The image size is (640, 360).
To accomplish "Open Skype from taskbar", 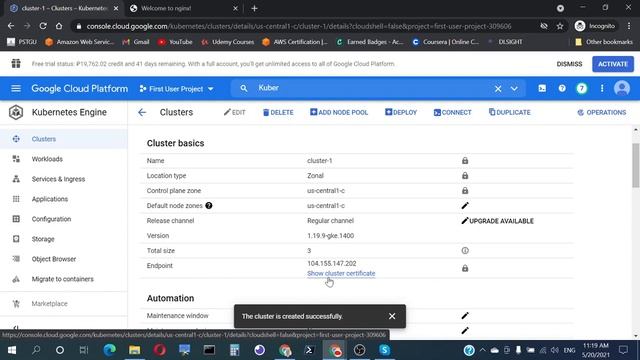I will click(384, 350).
